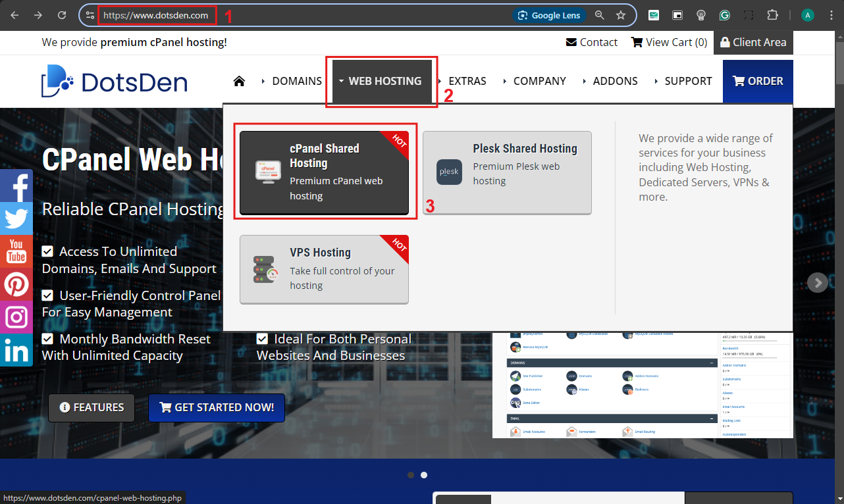This screenshot has height=504, width=844.
Task: Open the Twitter social link
Action: pyautogui.click(x=16, y=219)
